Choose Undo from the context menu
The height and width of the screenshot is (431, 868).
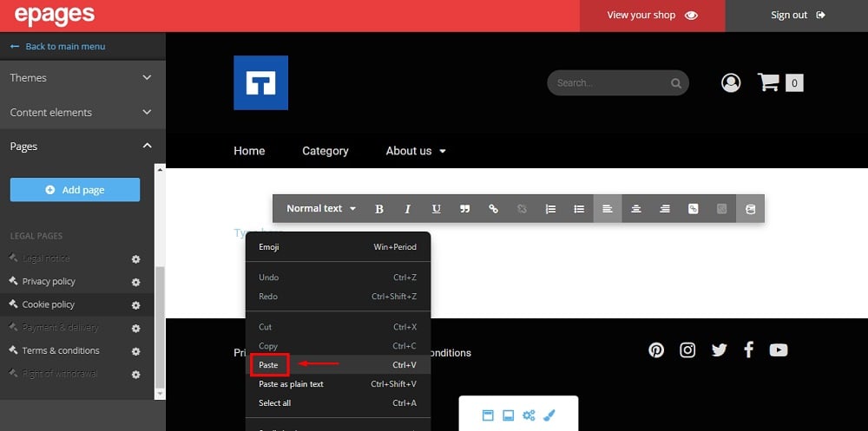[x=338, y=278]
